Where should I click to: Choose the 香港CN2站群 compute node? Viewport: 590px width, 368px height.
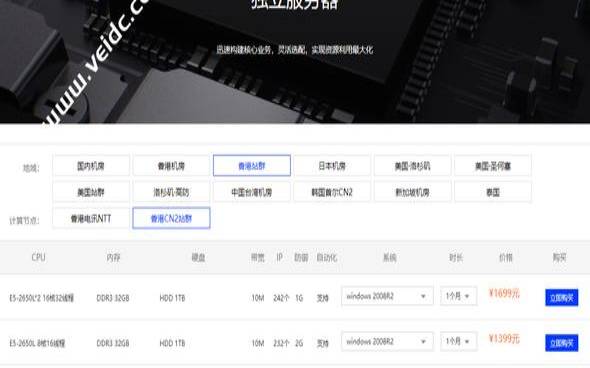click(171, 218)
